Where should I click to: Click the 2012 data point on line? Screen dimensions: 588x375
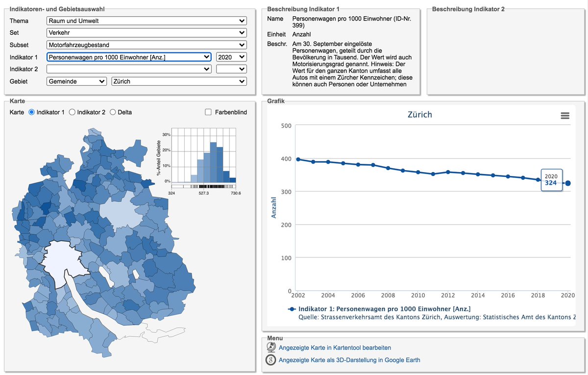click(x=448, y=172)
